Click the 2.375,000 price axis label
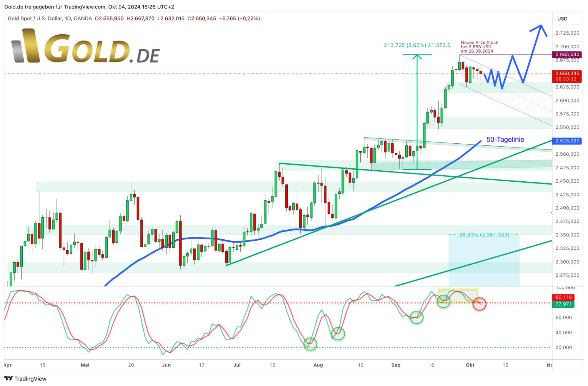 coord(567,221)
